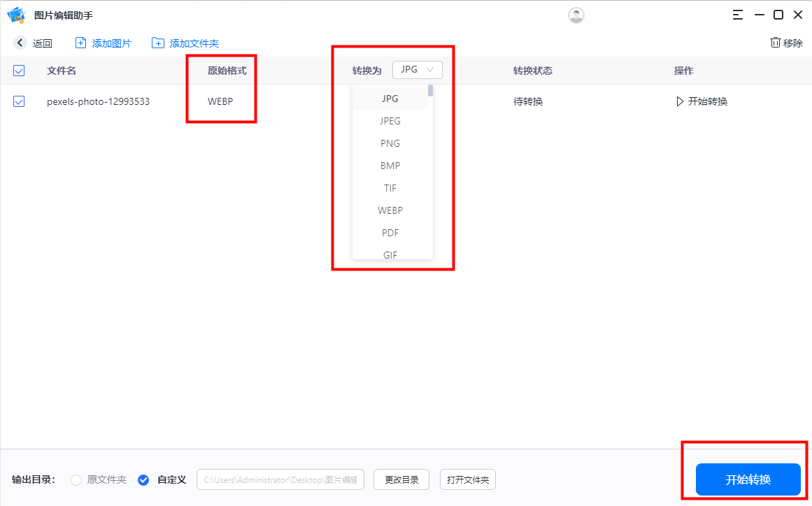Click the 转换状态 column header
Image resolution: width=812 pixels, height=506 pixels.
pyautogui.click(x=532, y=71)
